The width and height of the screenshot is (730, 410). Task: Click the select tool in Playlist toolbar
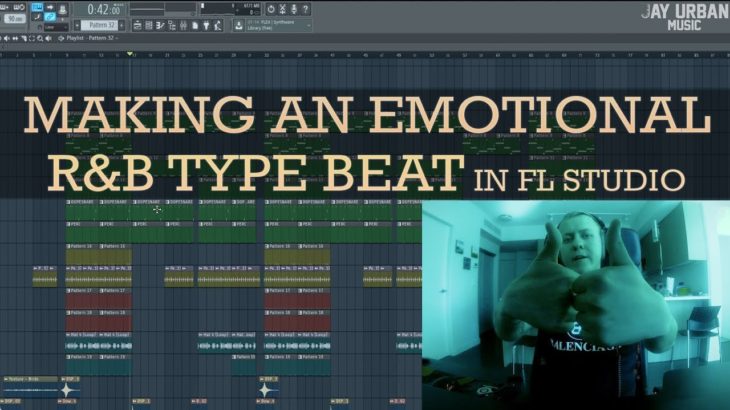pos(32,38)
